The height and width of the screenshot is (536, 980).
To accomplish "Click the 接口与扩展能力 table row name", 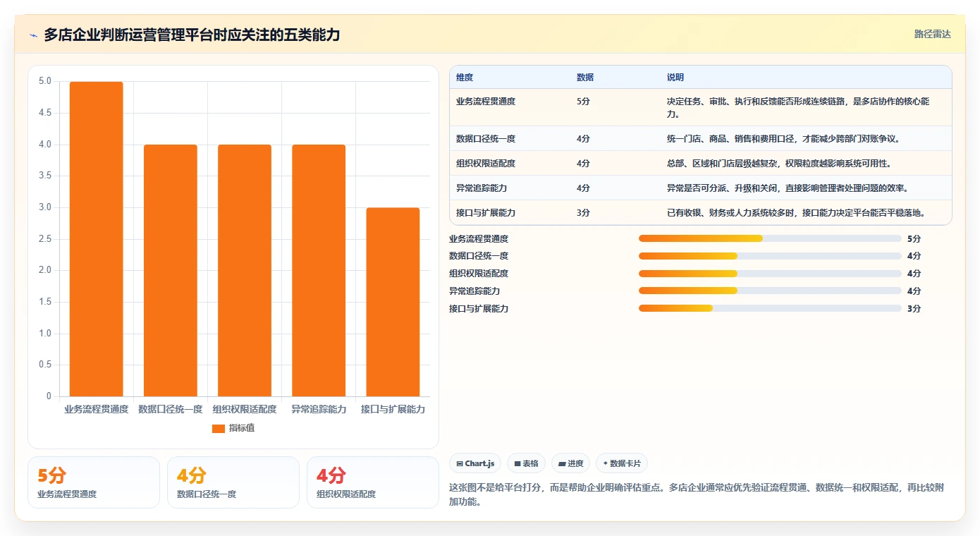I will (x=486, y=213).
